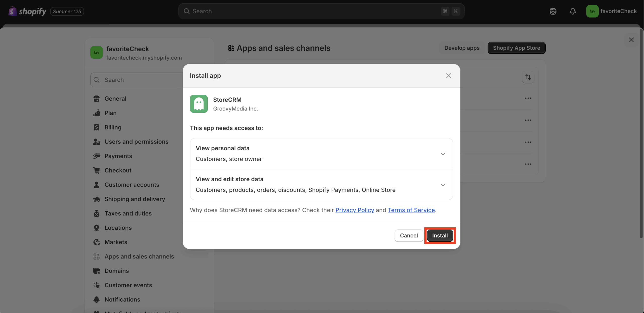This screenshot has height=313, width=644.
Task: Open the fourth app row's three-dot menu
Action: coord(528,164)
